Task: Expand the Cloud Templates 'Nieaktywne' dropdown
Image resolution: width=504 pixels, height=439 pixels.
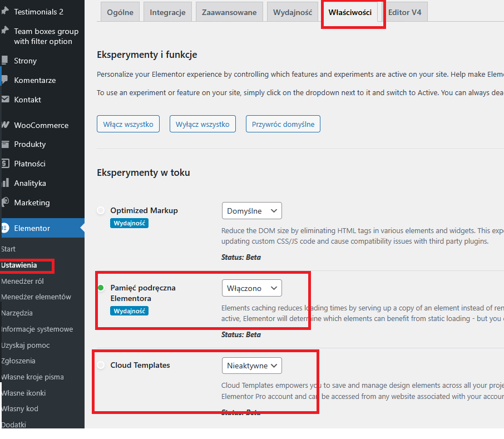Action: [x=251, y=366]
